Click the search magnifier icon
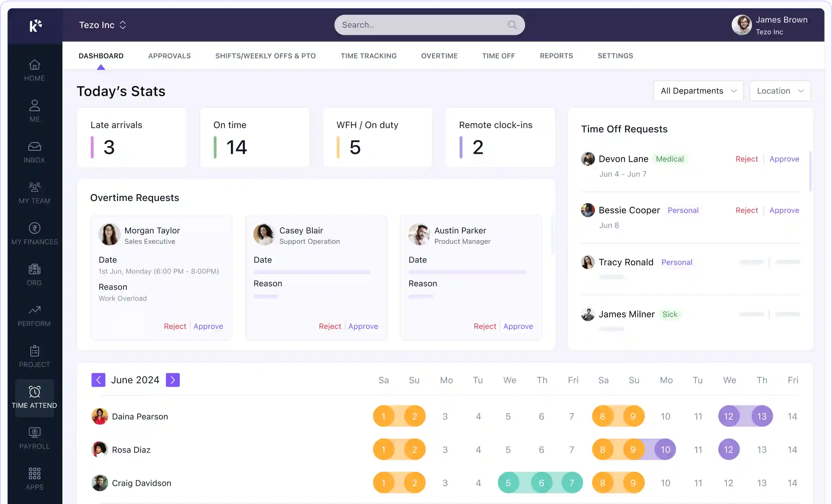Image resolution: width=832 pixels, height=504 pixels. click(x=512, y=25)
